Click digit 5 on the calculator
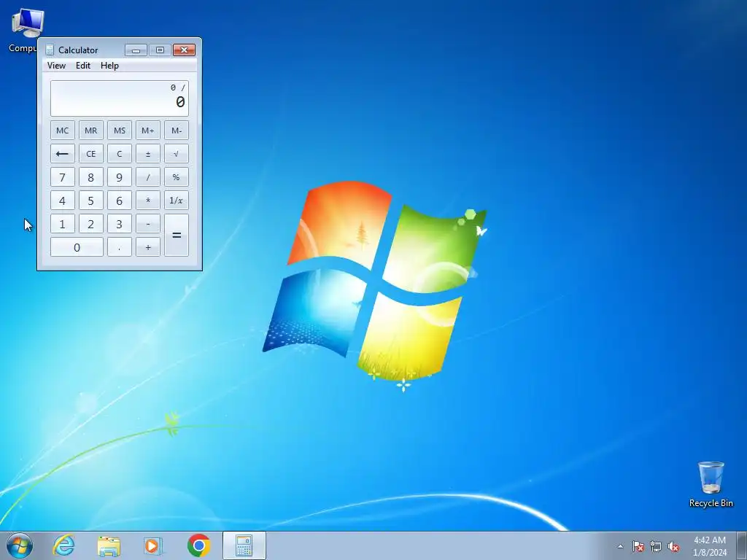Screen dimensions: 747x560 click(x=91, y=201)
